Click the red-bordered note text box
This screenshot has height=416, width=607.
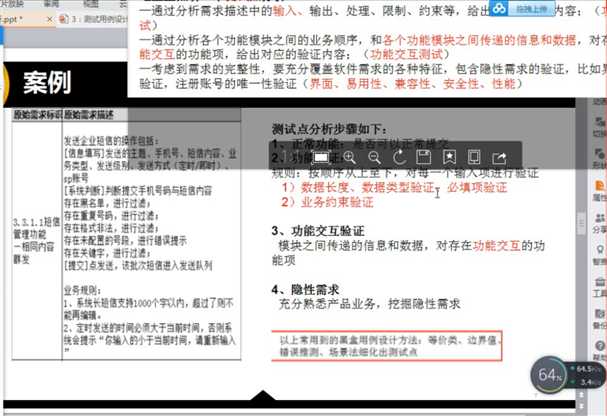click(387, 346)
